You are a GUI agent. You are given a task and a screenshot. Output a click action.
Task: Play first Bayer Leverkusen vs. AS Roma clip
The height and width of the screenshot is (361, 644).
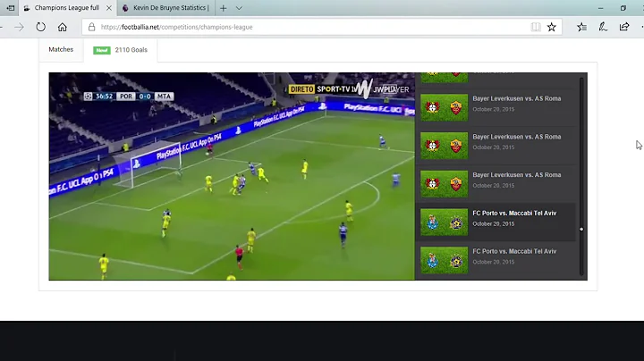tap(496, 107)
